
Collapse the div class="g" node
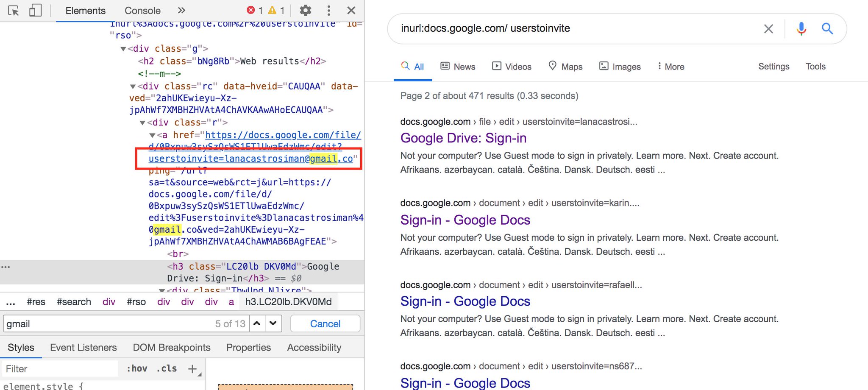click(x=123, y=49)
